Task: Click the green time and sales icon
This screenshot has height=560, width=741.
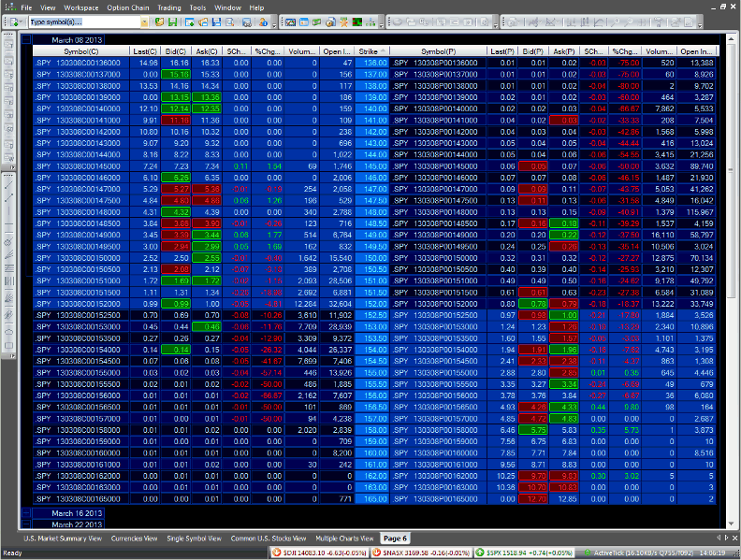Action: coord(316,22)
